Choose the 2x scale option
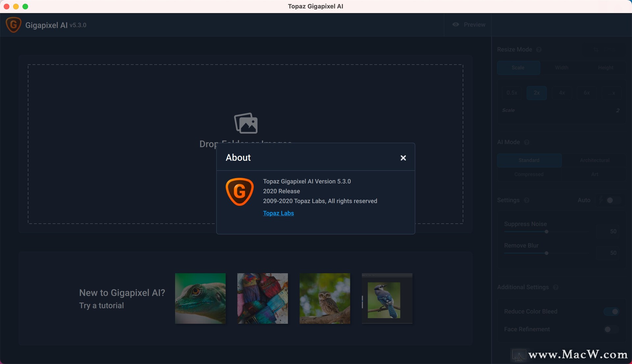Screen dimensions: 632x364 pos(537,93)
